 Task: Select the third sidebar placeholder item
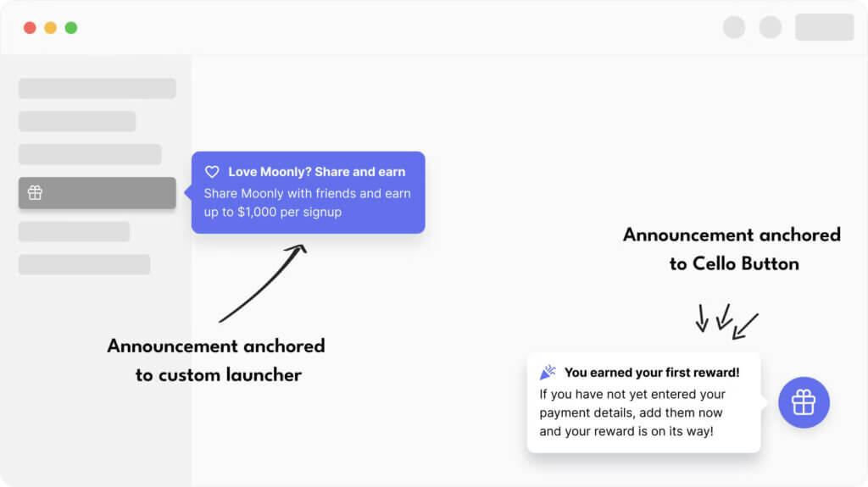(x=90, y=154)
